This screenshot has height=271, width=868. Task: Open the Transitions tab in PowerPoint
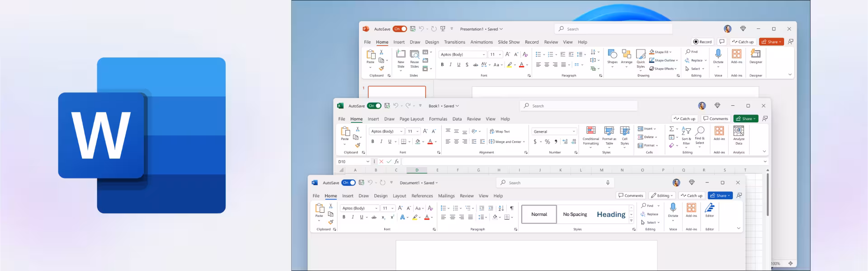pos(455,42)
